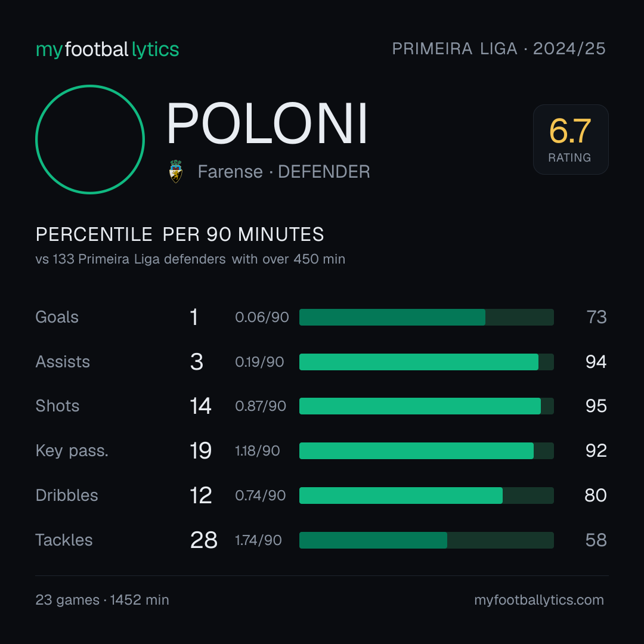Click the Tackles percentile bar
The height and width of the screenshot is (644, 644).
426,540
